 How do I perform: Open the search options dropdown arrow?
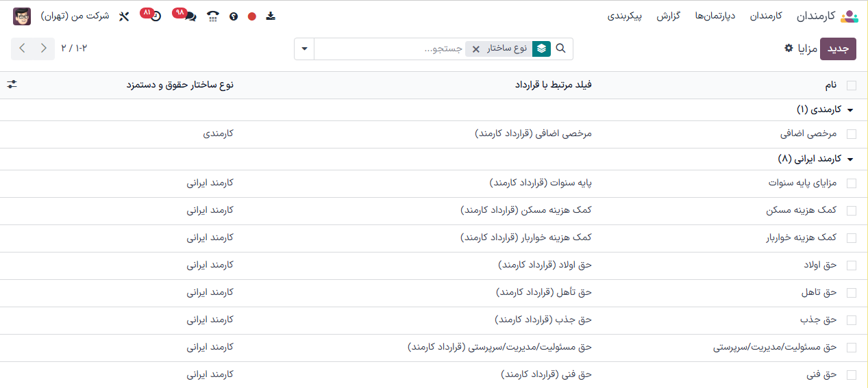click(x=304, y=49)
